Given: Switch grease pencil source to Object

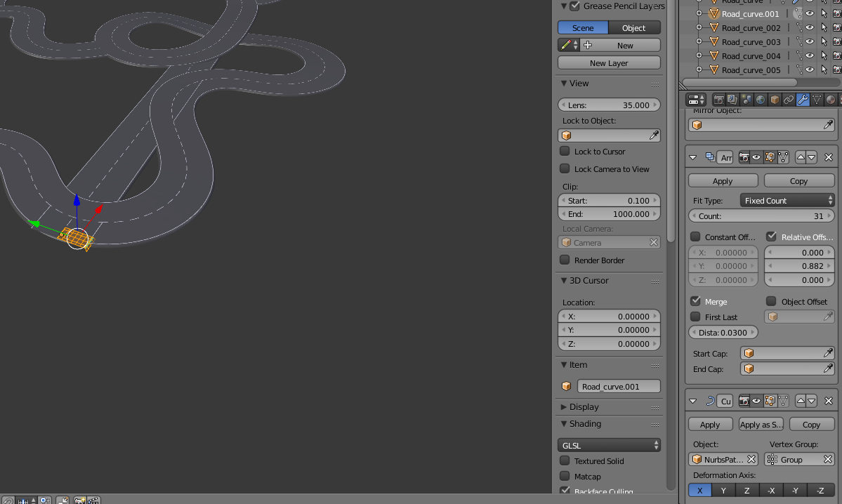Looking at the screenshot, I should (x=634, y=27).
